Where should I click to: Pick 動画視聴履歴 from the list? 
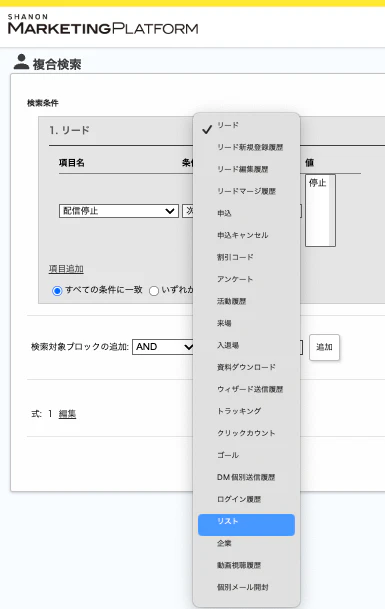[246, 566]
